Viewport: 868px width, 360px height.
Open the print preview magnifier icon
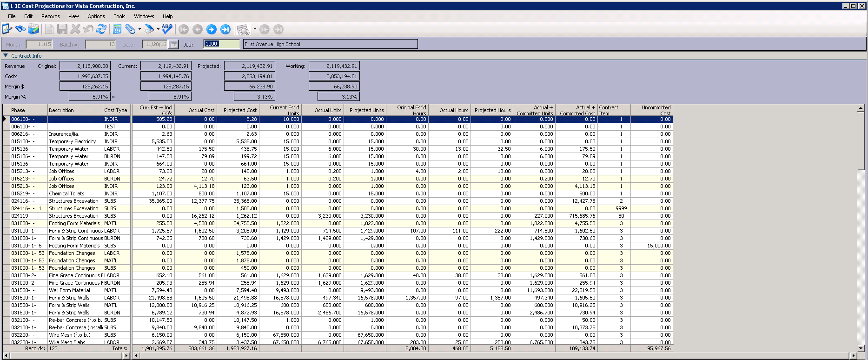(243, 30)
